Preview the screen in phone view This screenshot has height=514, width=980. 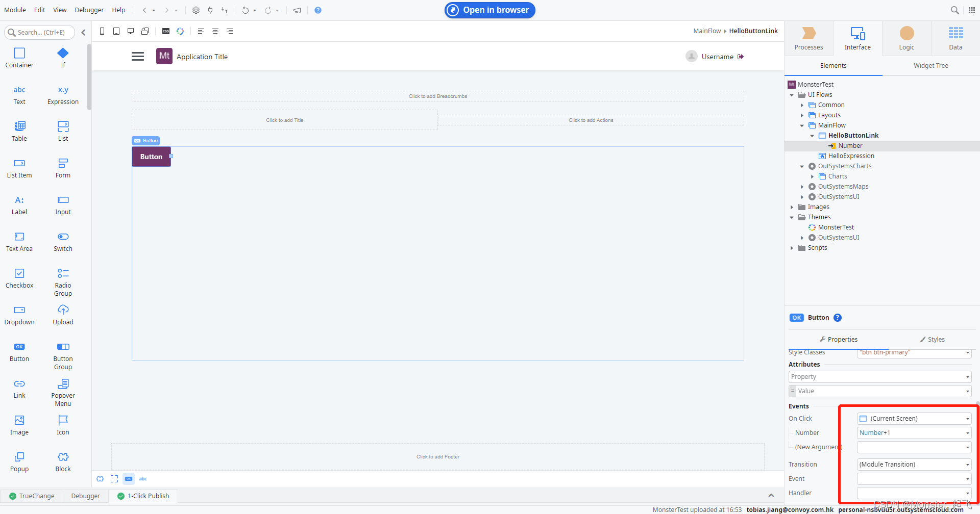pos(102,31)
